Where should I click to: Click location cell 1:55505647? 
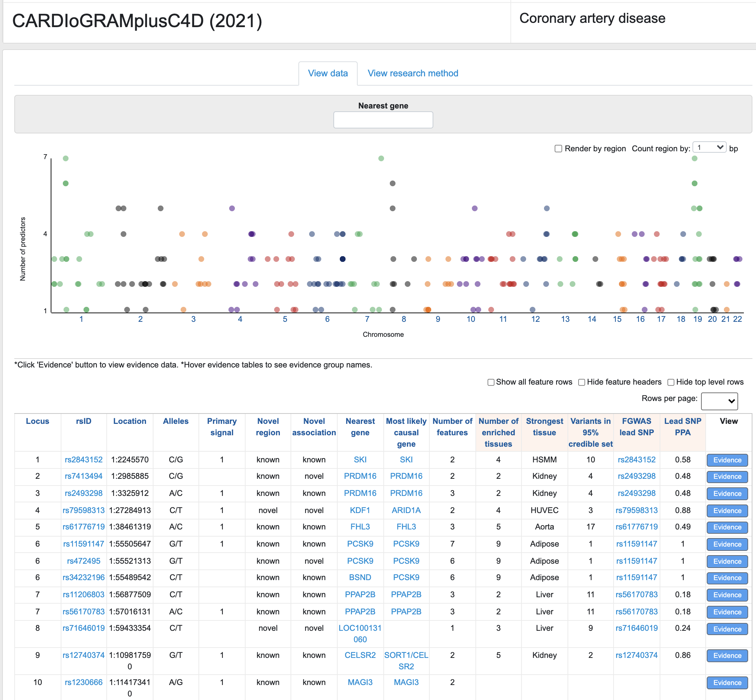130,544
